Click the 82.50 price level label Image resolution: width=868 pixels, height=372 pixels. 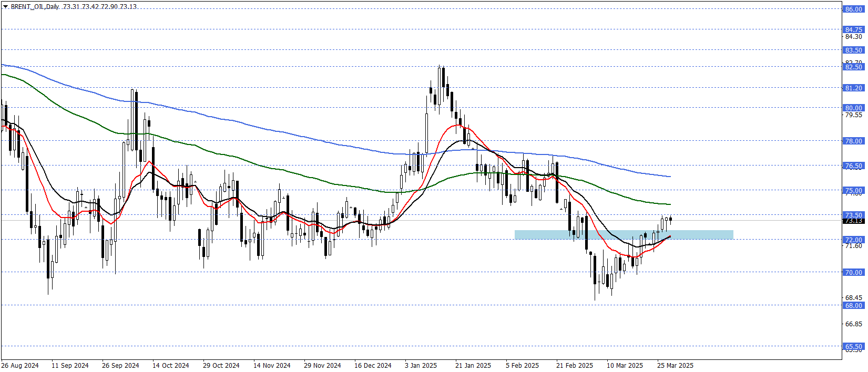(854, 67)
